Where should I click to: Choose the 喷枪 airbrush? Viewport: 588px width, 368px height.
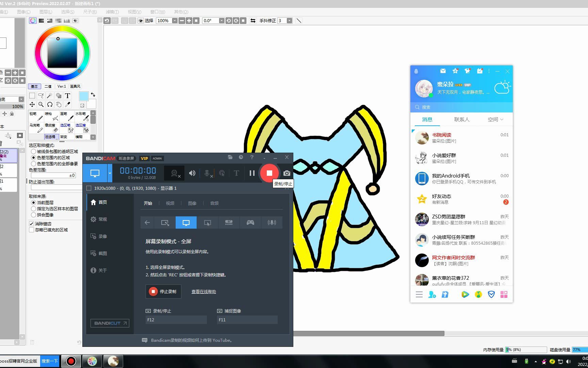point(51,116)
